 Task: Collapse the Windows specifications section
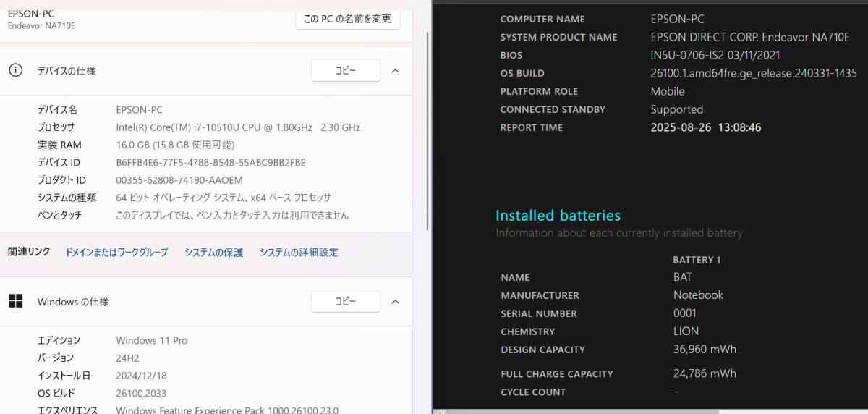tap(395, 302)
